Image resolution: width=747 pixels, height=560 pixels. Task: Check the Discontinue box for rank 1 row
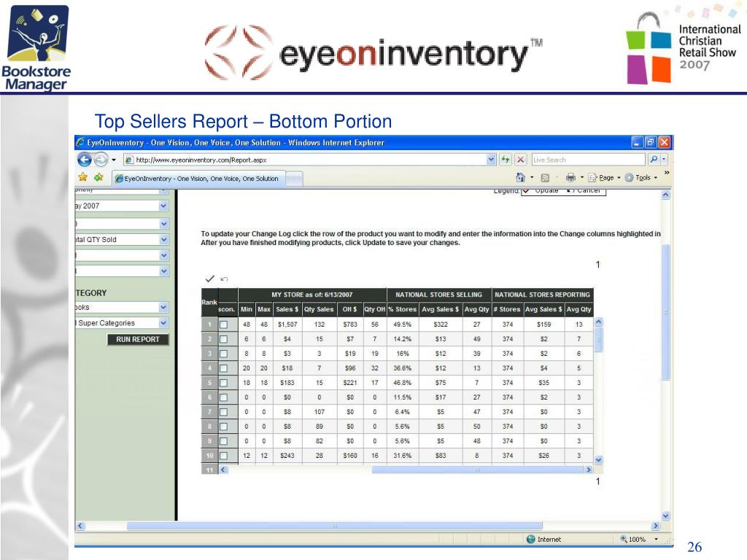point(223,324)
